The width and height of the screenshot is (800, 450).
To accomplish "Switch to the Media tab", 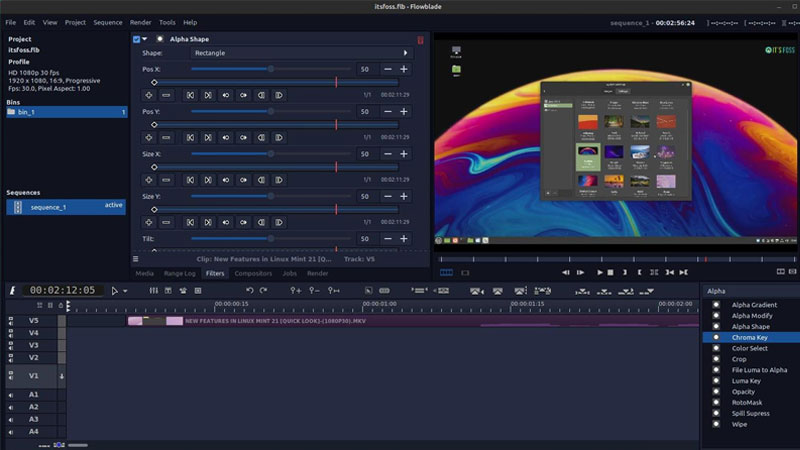I will [x=144, y=273].
